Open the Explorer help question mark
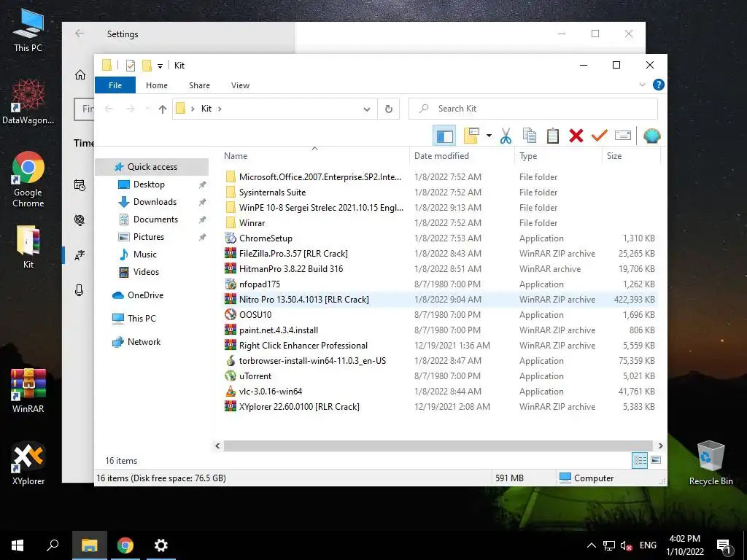Screen dimensions: 747x560 [x=659, y=85]
